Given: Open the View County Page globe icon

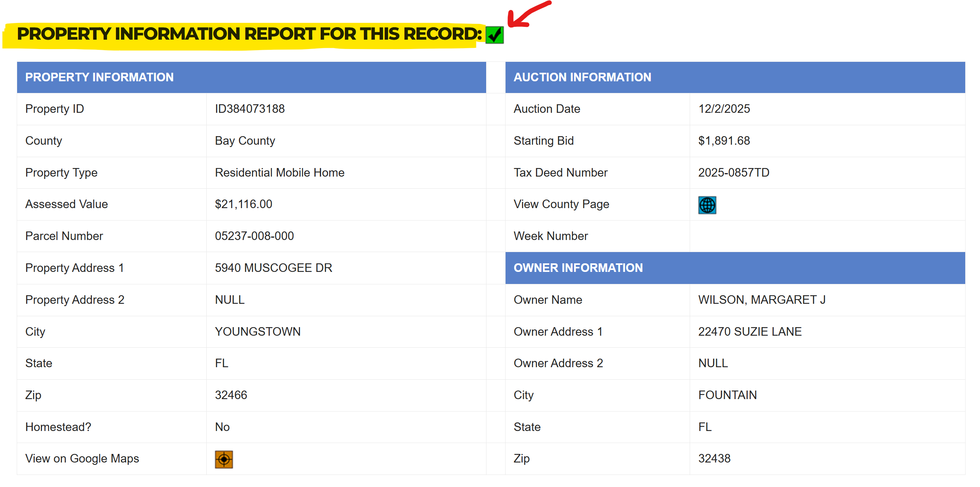Looking at the screenshot, I should (x=707, y=205).
